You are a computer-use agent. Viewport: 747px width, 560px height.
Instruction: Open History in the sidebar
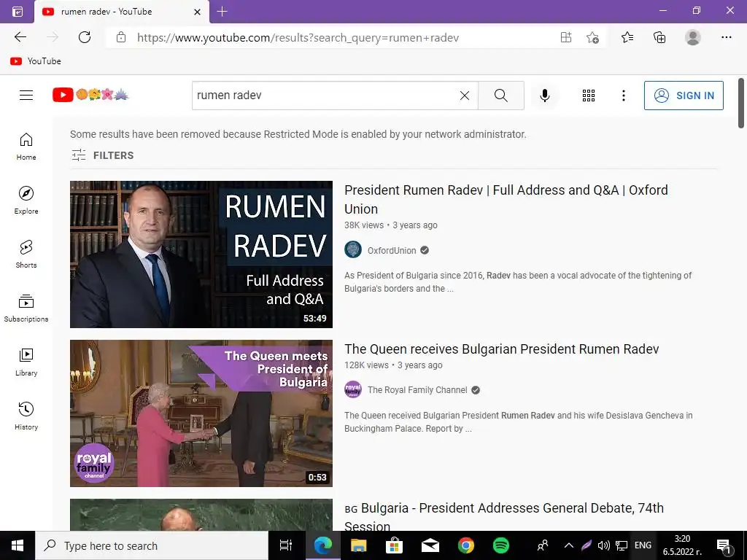click(x=26, y=416)
